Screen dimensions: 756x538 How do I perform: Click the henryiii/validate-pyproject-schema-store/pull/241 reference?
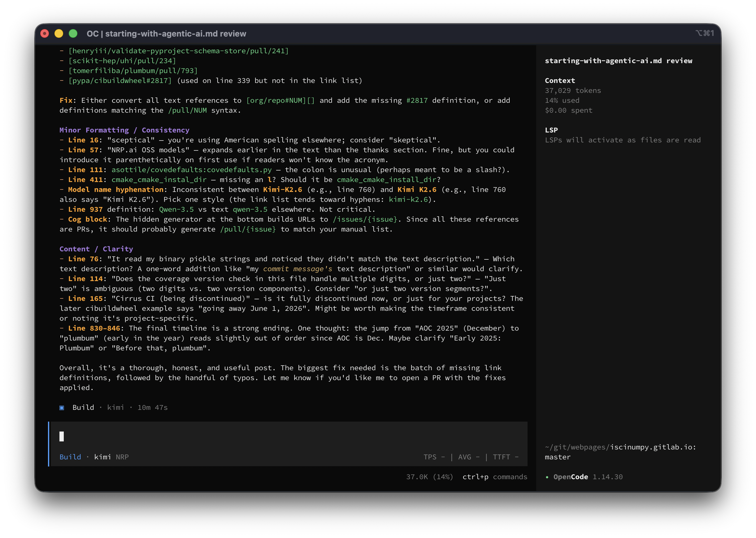(x=179, y=51)
